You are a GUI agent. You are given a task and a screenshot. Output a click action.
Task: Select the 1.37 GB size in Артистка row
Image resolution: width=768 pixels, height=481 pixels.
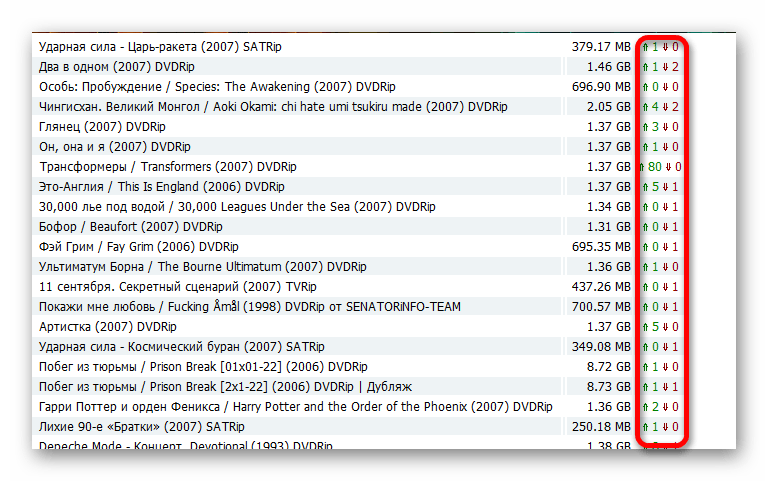(609, 327)
